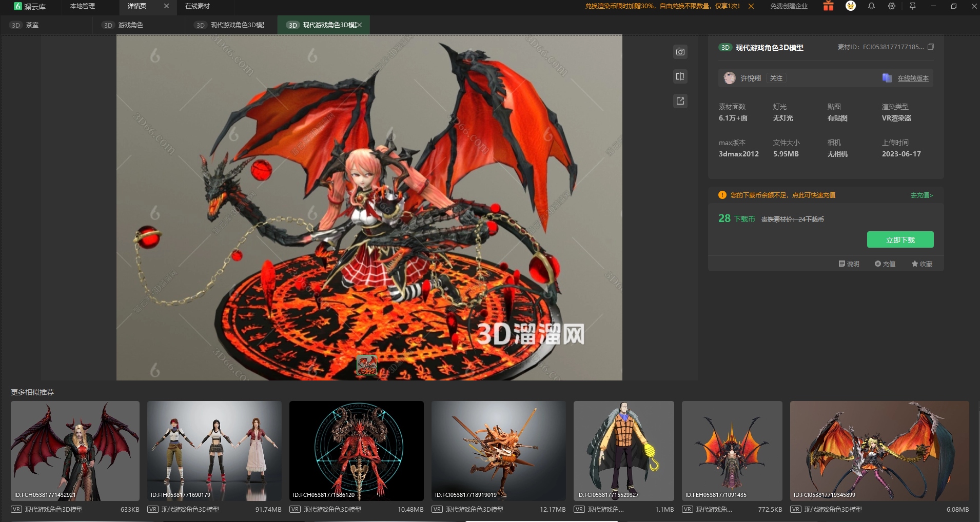
Task: Close the 详情页 tab
Action: coord(166,6)
